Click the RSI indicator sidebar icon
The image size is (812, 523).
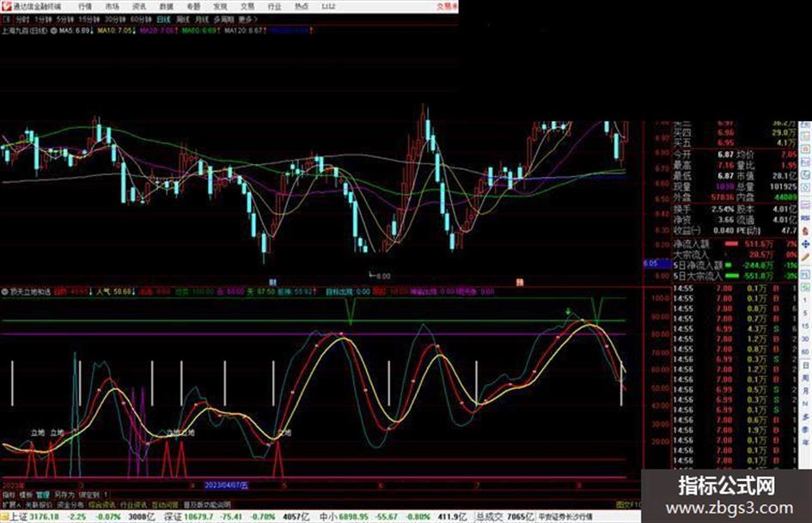[805, 218]
